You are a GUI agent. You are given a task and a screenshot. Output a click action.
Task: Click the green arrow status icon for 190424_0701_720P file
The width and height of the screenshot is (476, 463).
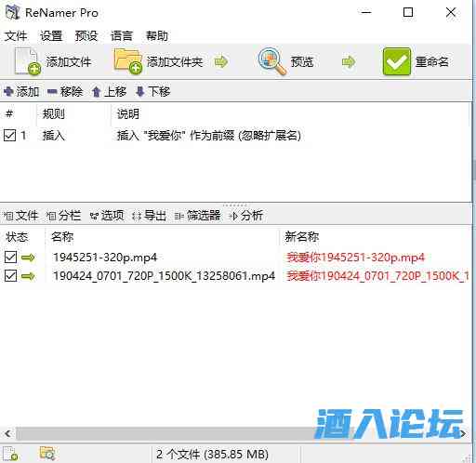28,276
